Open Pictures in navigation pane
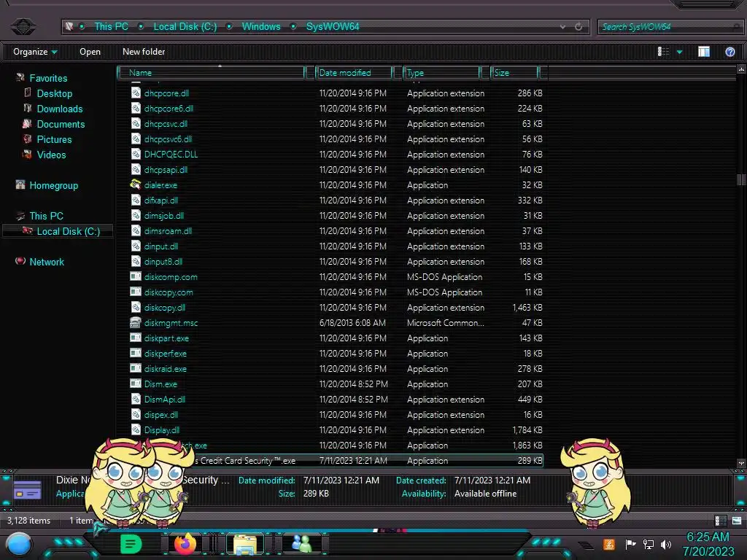The height and width of the screenshot is (560, 747). (x=54, y=139)
